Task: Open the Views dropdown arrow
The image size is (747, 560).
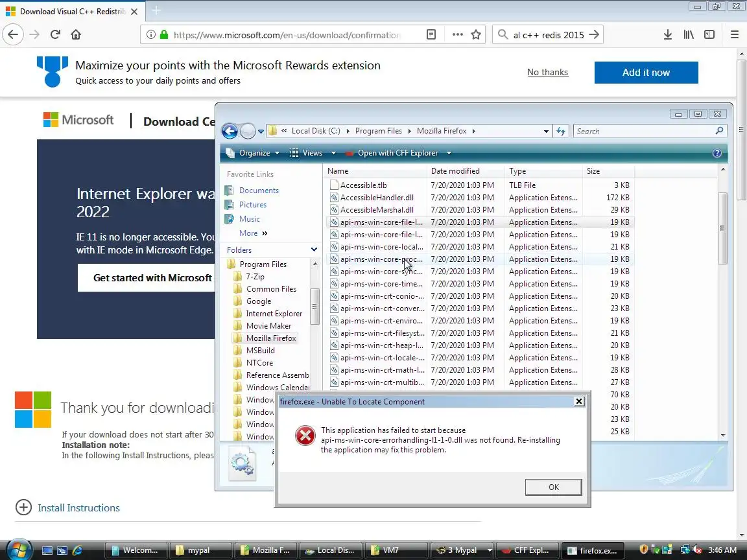Action: tap(333, 153)
